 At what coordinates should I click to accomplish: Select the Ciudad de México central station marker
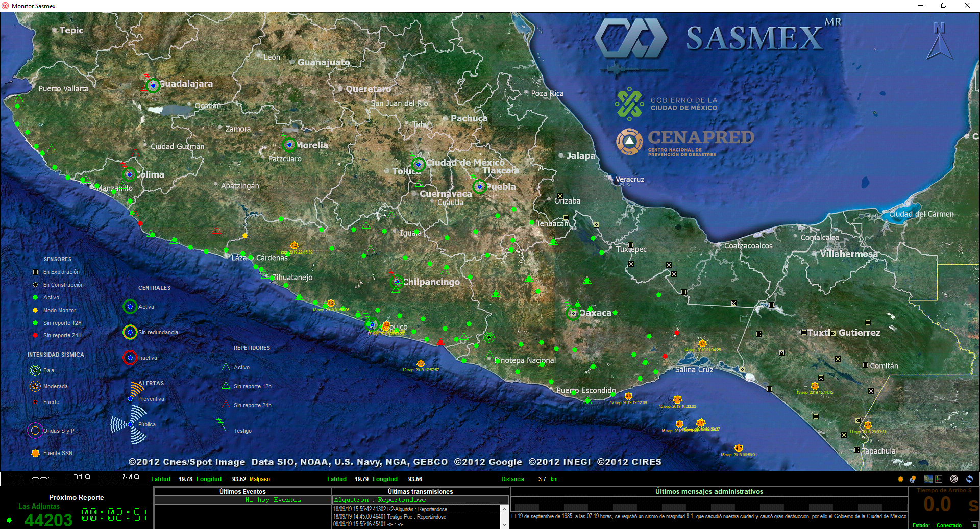(419, 165)
